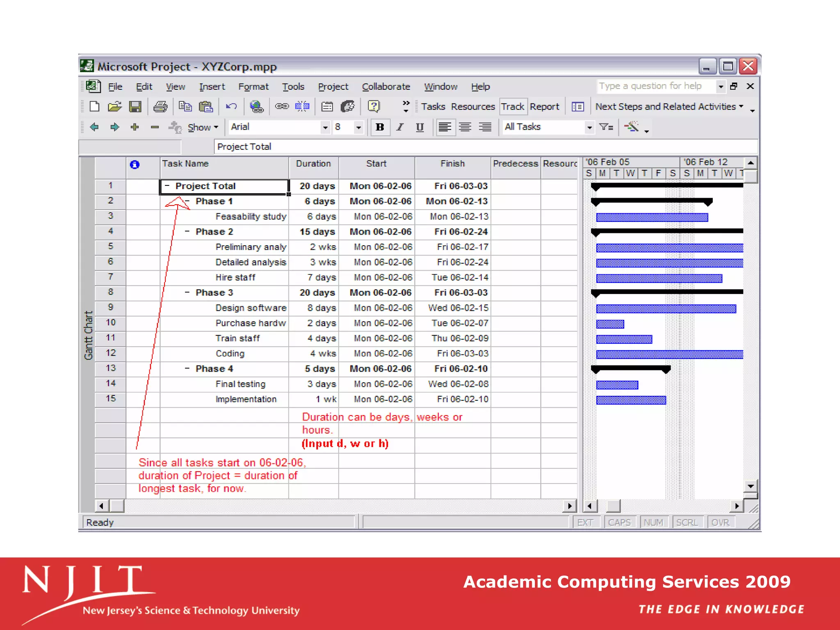This screenshot has height=630, width=840.
Task: Click the Assign Resources icon
Action: pos(348,107)
